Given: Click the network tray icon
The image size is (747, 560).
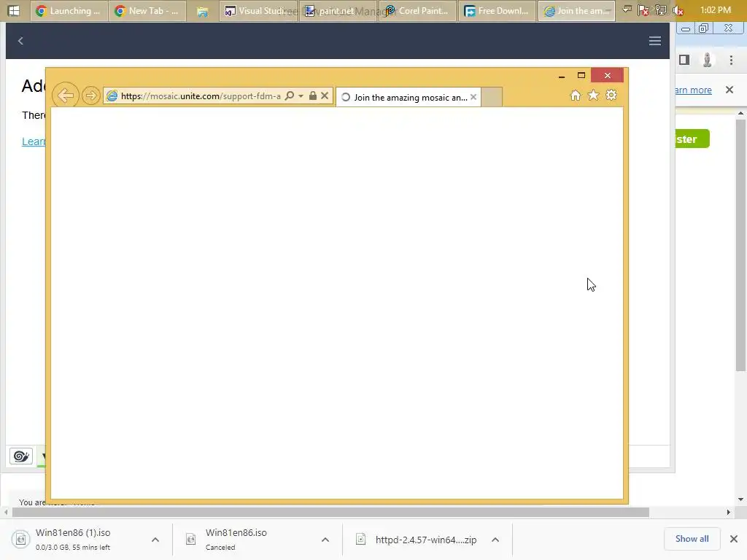Looking at the screenshot, I should [x=661, y=10].
